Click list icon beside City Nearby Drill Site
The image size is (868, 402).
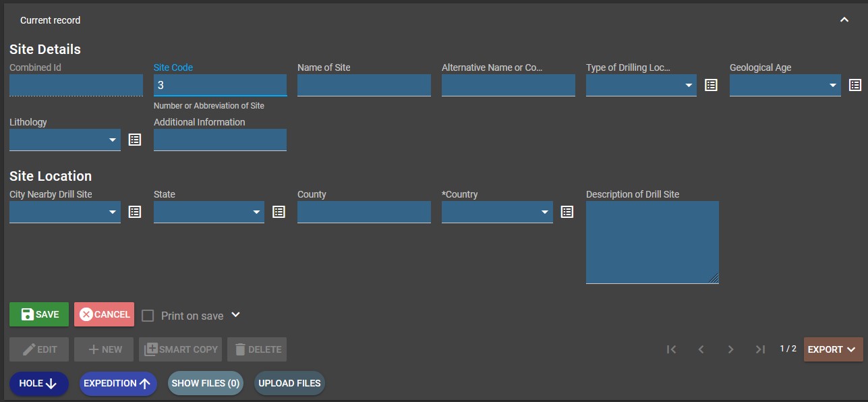[x=135, y=212]
